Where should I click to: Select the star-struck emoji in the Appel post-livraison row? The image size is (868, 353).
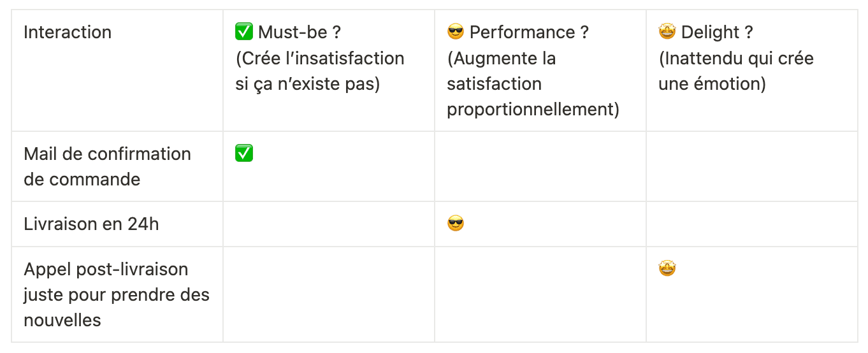pyautogui.click(x=667, y=269)
